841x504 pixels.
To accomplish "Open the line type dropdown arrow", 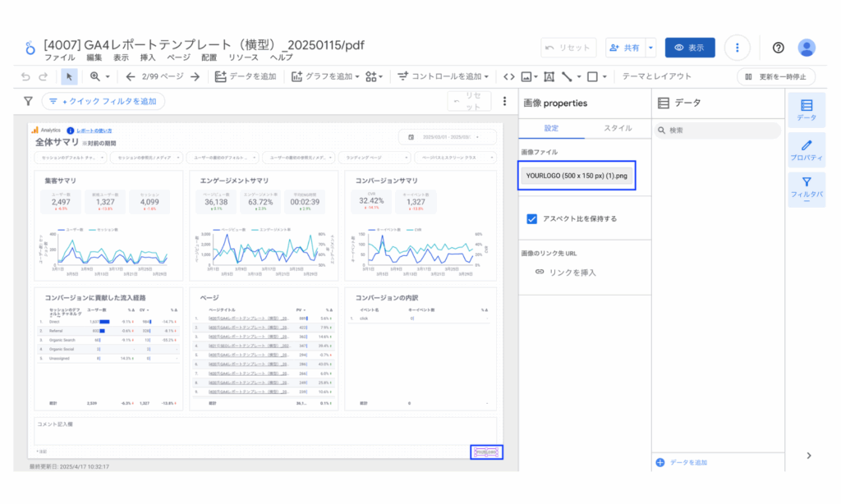I will [579, 76].
